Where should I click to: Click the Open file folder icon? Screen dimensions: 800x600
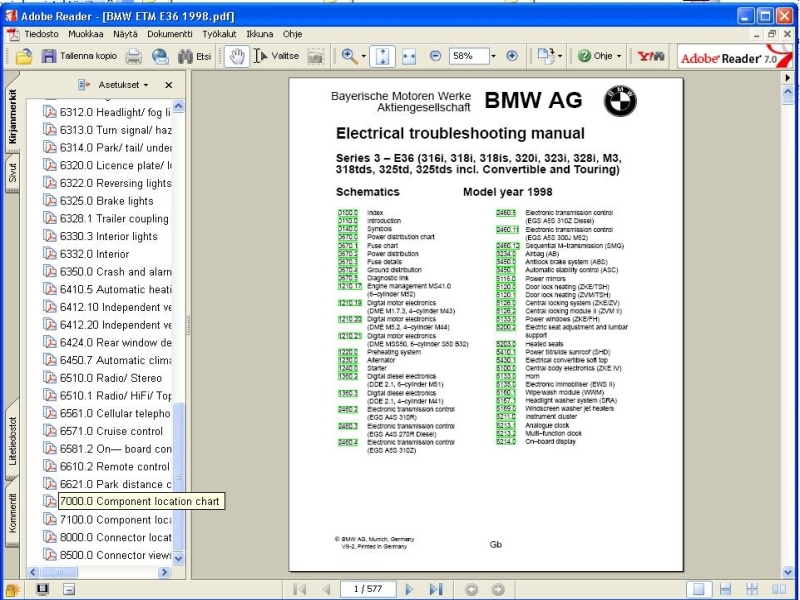tap(24, 56)
